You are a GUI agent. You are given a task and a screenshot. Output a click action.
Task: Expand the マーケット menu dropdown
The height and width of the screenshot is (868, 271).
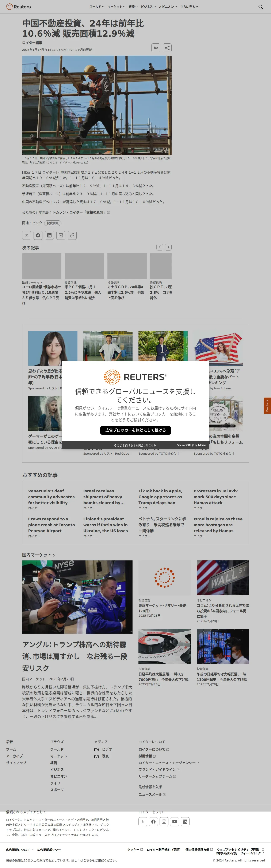(117, 7)
